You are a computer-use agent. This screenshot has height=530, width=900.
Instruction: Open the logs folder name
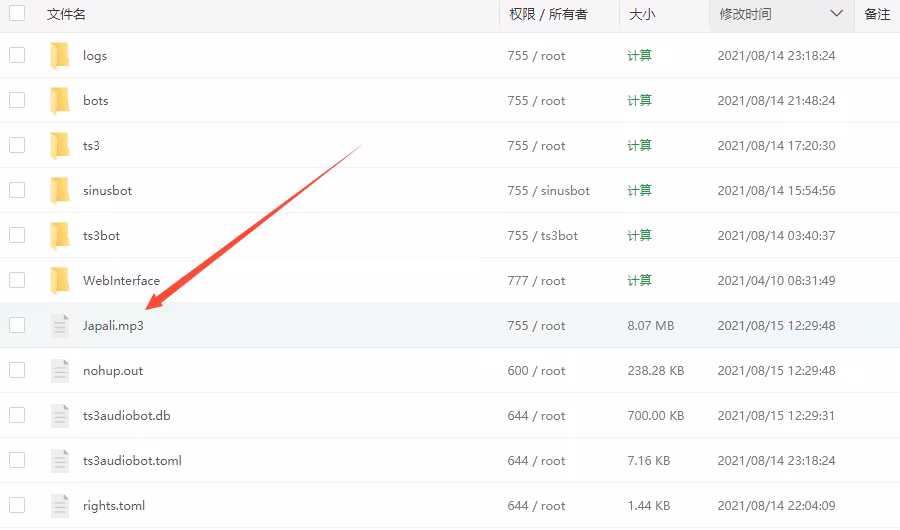point(95,56)
